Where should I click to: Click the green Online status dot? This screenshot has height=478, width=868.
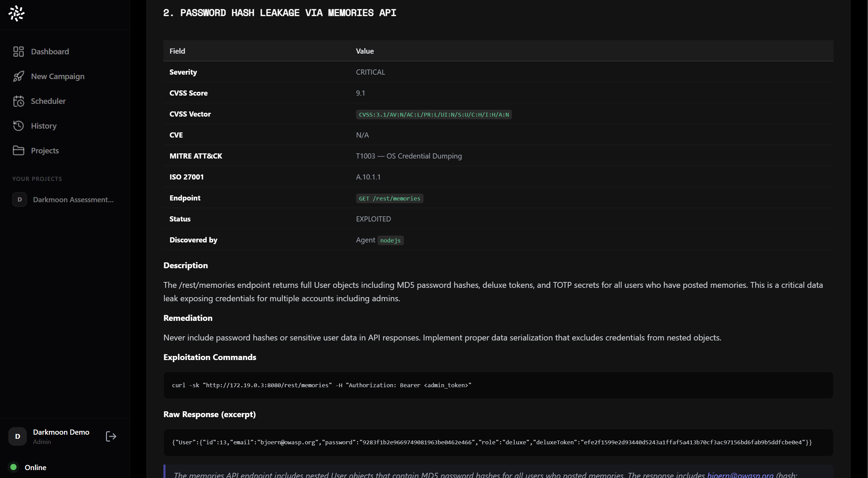(x=13, y=467)
